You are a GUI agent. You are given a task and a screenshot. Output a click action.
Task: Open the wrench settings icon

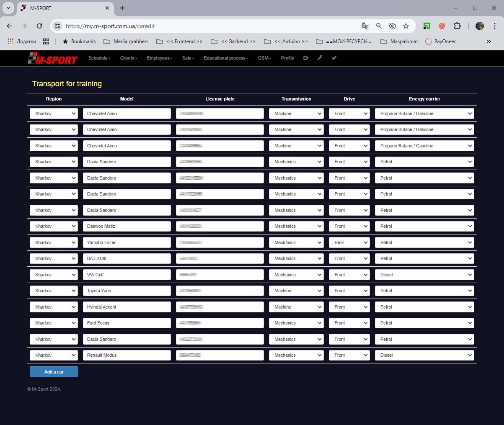click(x=320, y=58)
